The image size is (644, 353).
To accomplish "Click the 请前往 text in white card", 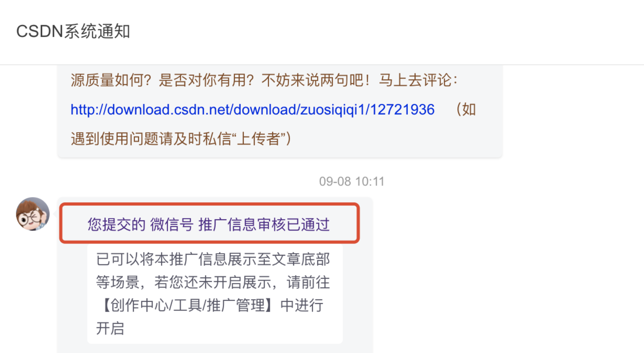I will 308,282.
